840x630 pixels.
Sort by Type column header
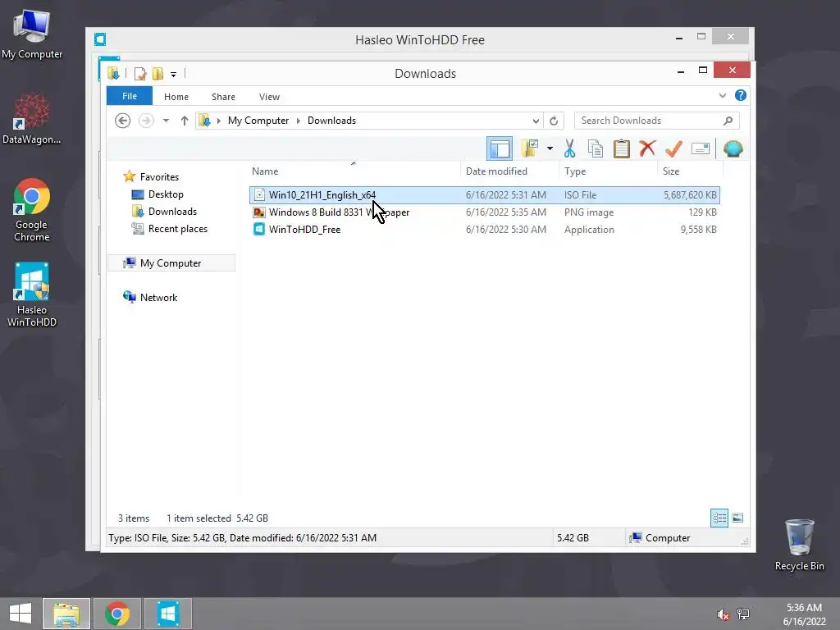point(608,171)
